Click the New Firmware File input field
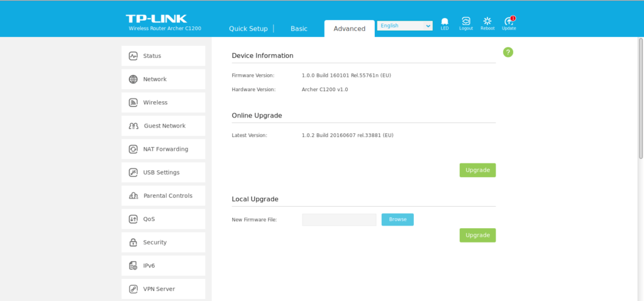This screenshot has width=644, height=301. (339, 220)
